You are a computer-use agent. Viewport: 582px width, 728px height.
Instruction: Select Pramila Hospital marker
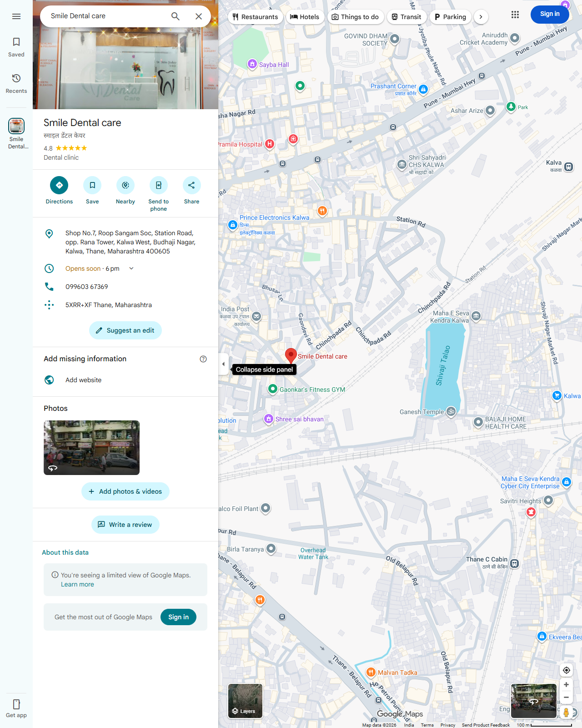[270, 144]
